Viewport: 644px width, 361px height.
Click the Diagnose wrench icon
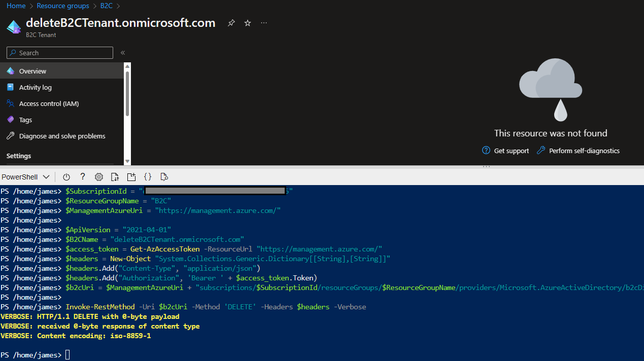coord(11,136)
